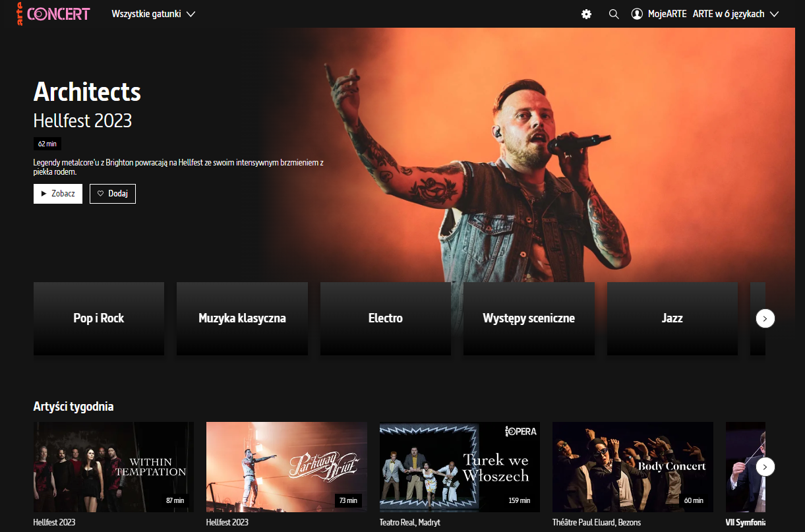Click the 87 min duration badge
805x532 pixels.
click(x=175, y=500)
